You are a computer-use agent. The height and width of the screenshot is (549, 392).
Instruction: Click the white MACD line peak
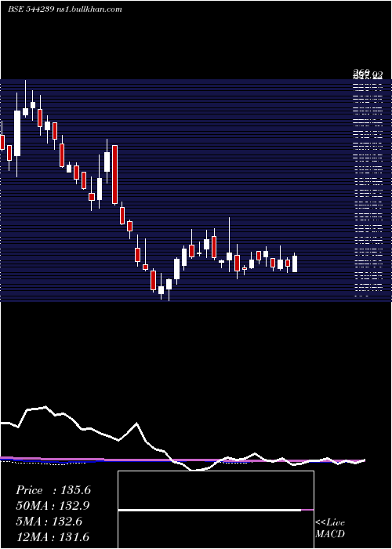45,407
